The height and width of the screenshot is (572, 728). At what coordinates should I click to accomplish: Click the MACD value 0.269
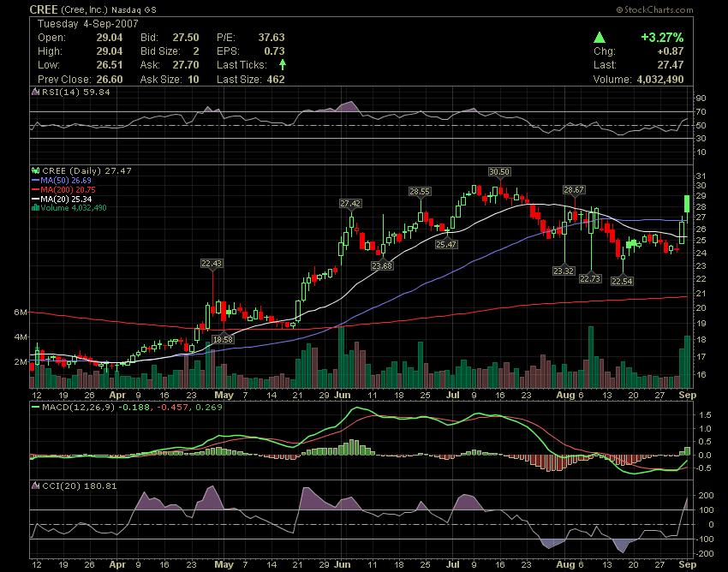point(207,408)
